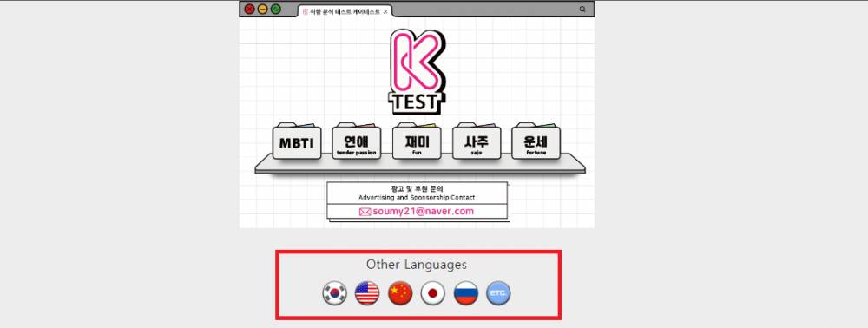This screenshot has height=328, width=868.
Task: Click the 광고 및 후원 문의 text
Action: pyautogui.click(x=417, y=188)
